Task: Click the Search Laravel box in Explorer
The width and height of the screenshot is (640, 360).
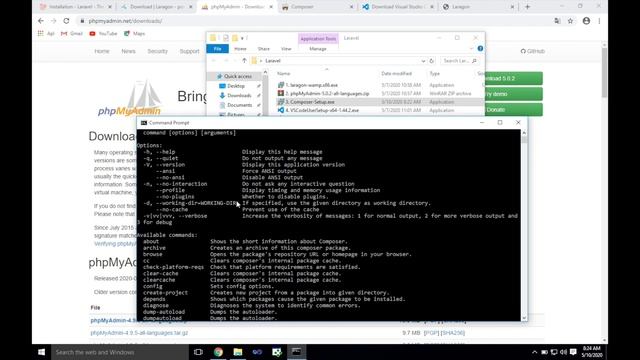Action: 459,60
